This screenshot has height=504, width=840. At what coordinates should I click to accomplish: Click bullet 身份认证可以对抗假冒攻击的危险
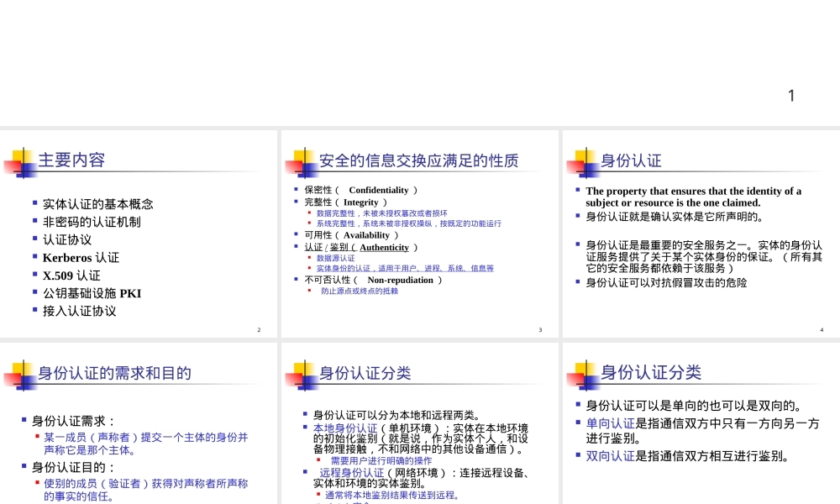click(x=666, y=283)
